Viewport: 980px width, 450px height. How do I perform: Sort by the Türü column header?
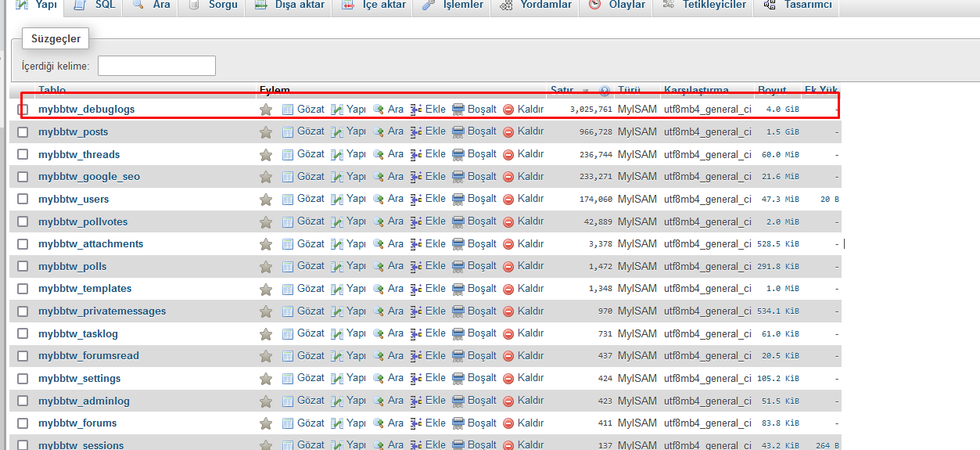pyautogui.click(x=630, y=91)
